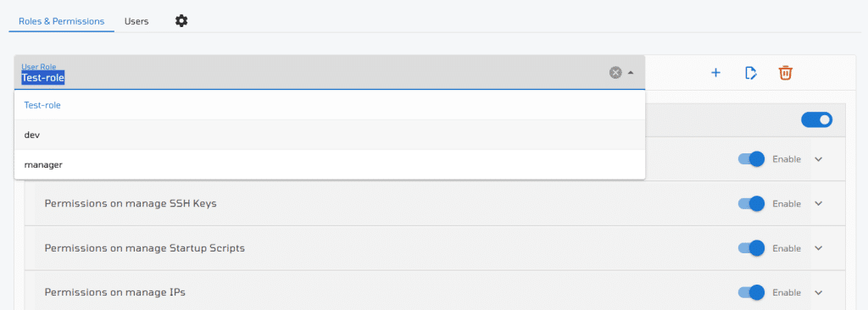Clear the User Role field with X icon
Image resolution: width=868 pixels, height=310 pixels.
pos(615,73)
